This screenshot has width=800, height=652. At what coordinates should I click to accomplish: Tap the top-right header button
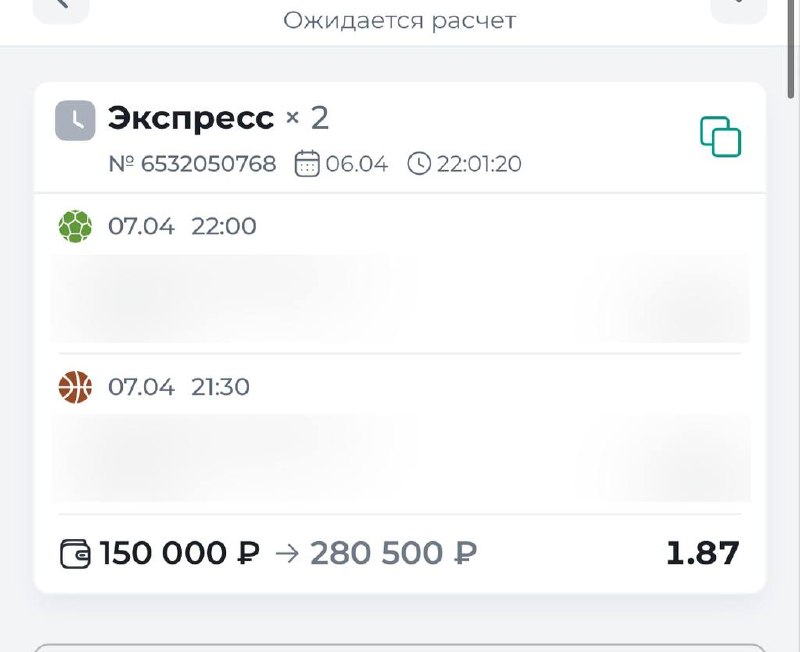pyautogui.click(x=738, y=7)
